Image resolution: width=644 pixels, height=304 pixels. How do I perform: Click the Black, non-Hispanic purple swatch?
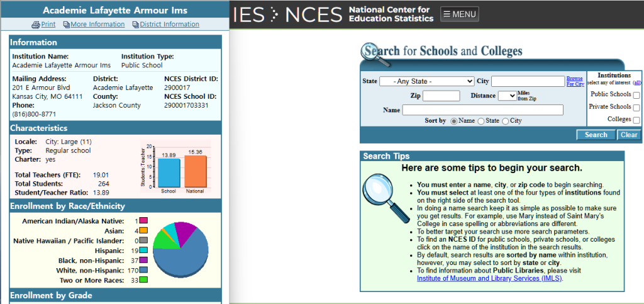click(x=143, y=260)
